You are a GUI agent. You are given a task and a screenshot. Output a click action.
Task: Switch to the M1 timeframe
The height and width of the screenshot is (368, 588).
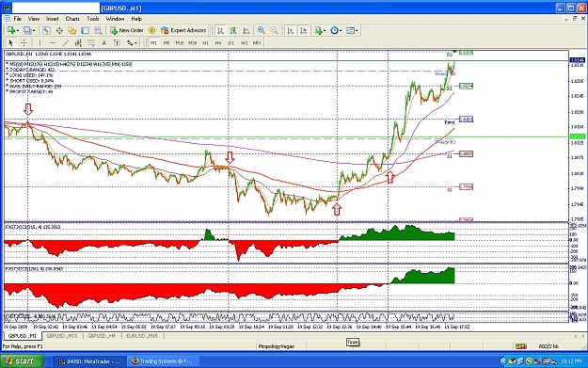click(153, 43)
